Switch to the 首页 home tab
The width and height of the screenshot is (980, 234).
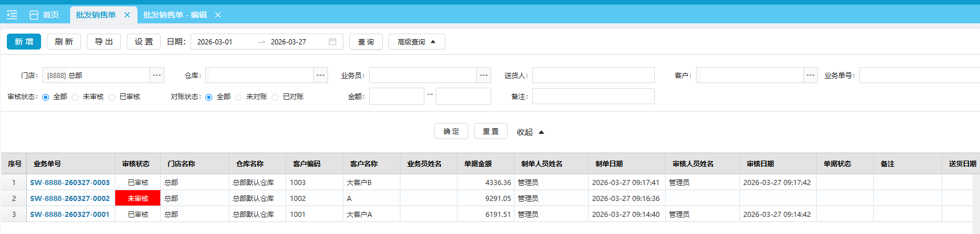click(x=44, y=15)
